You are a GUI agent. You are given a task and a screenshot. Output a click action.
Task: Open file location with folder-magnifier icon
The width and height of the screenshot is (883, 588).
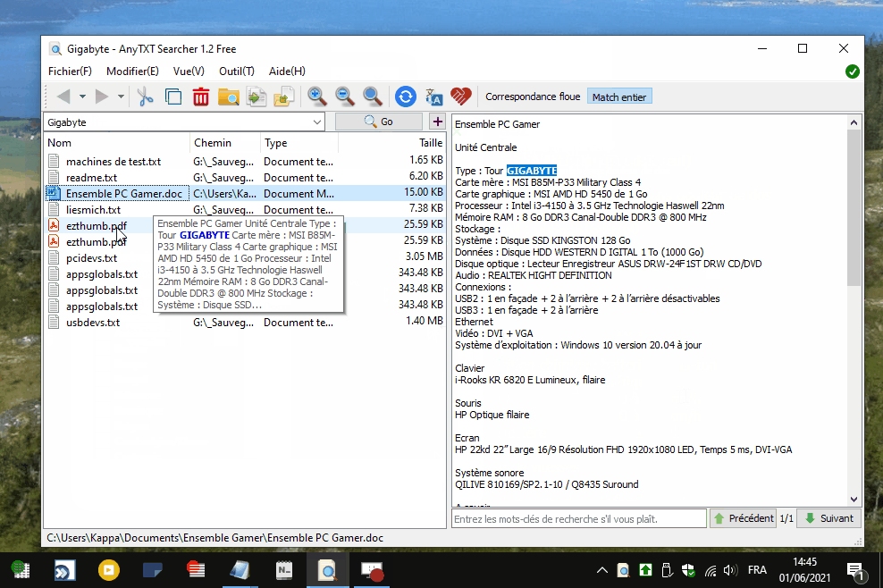229,97
